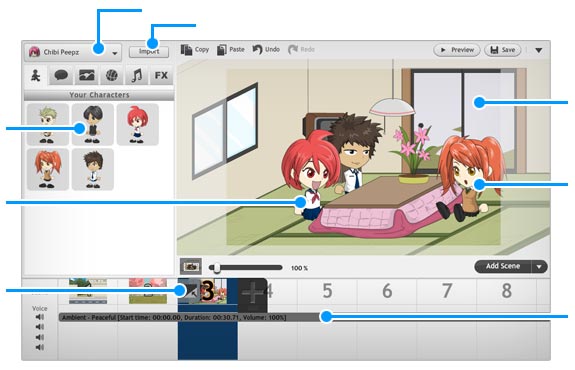This screenshot has width=575, height=370.
Task: Open the Characters tab icon
Action: tap(36, 76)
